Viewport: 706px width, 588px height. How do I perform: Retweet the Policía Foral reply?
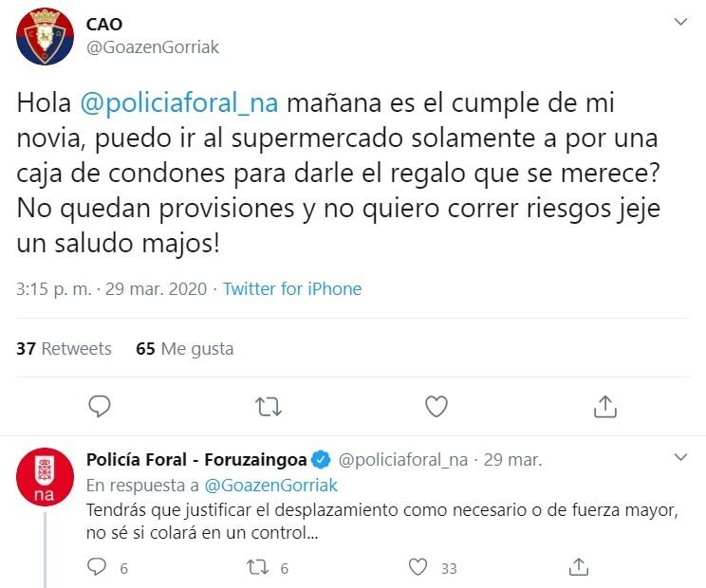pos(256,567)
